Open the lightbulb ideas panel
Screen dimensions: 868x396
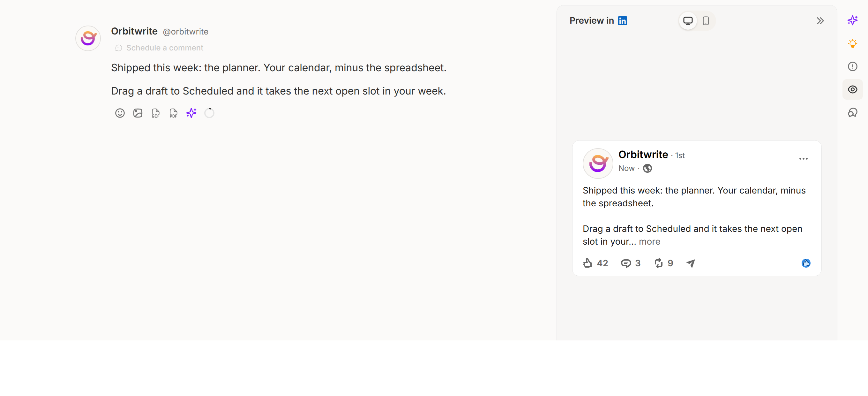click(x=852, y=43)
